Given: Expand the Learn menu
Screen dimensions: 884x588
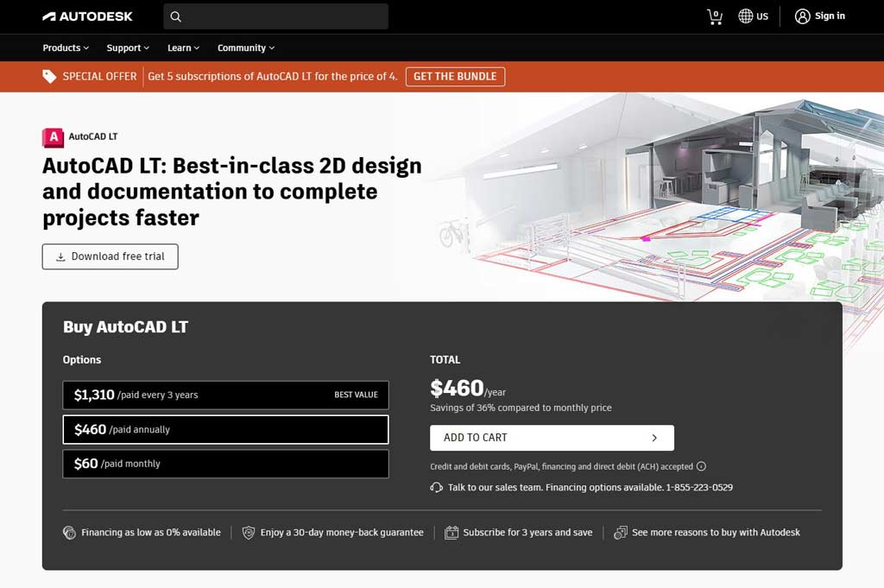Looking at the screenshot, I should click(182, 48).
